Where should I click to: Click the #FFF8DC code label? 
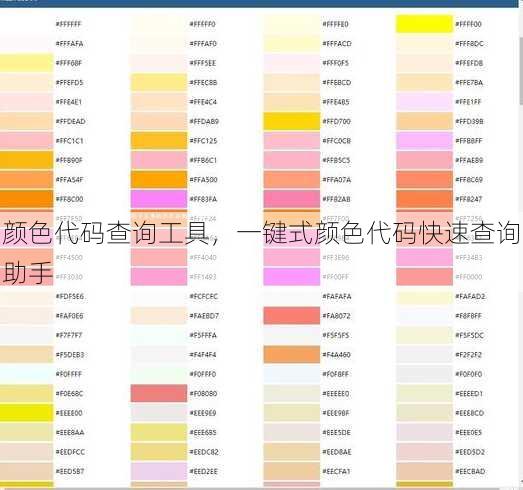click(x=469, y=43)
